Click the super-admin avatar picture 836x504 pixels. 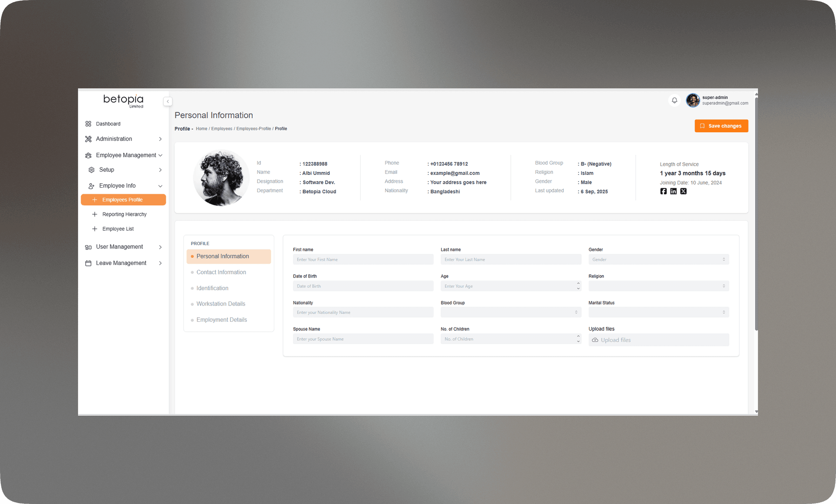tap(692, 101)
